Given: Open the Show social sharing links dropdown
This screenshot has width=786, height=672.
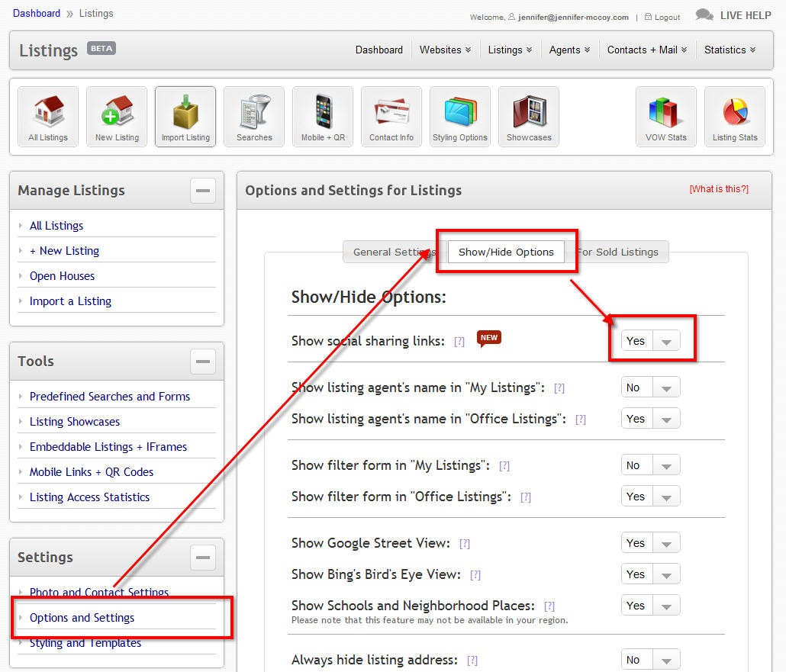Looking at the screenshot, I should pyautogui.click(x=651, y=341).
